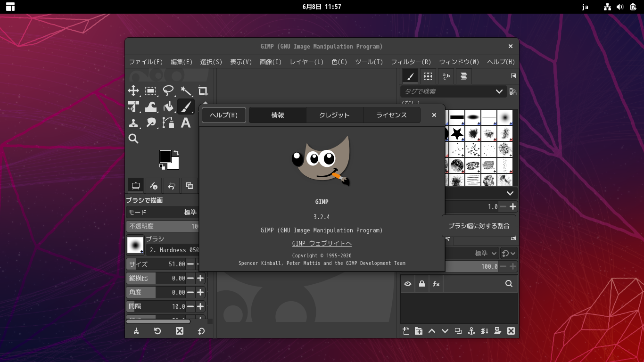This screenshot has height=362, width=644.
Task: Create a new layer group
Action: [x=419, y=331]
